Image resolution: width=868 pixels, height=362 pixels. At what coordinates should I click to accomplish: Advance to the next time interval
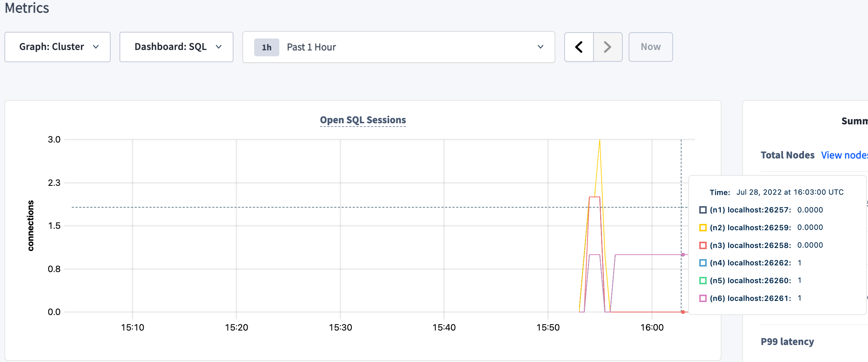pyautogui.click(x=607, y=47)
